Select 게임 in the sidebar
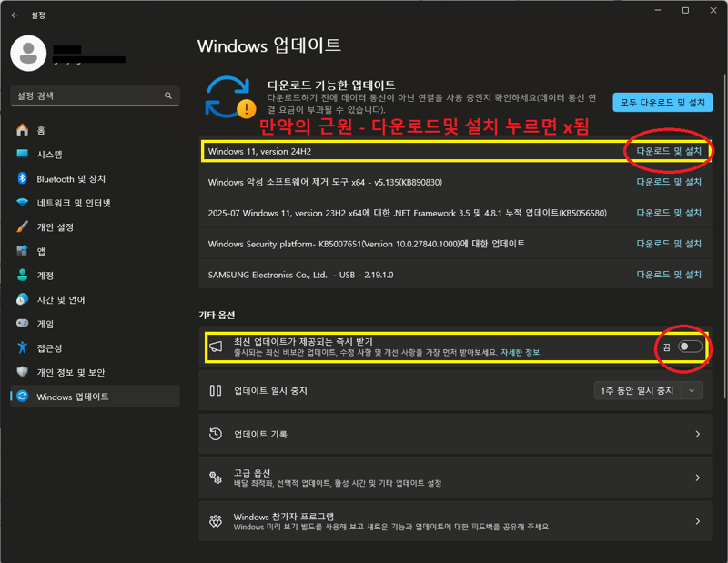 (x=95, y=324)
